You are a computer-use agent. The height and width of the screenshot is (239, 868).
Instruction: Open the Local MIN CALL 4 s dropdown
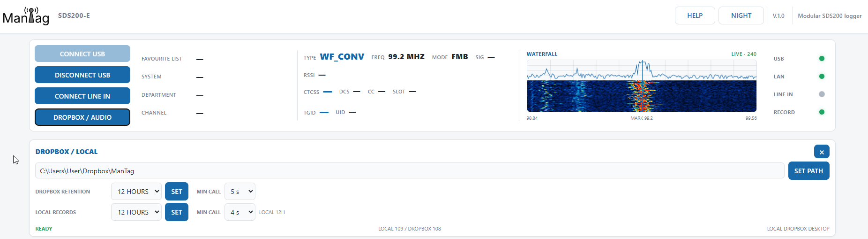point(240,212)
